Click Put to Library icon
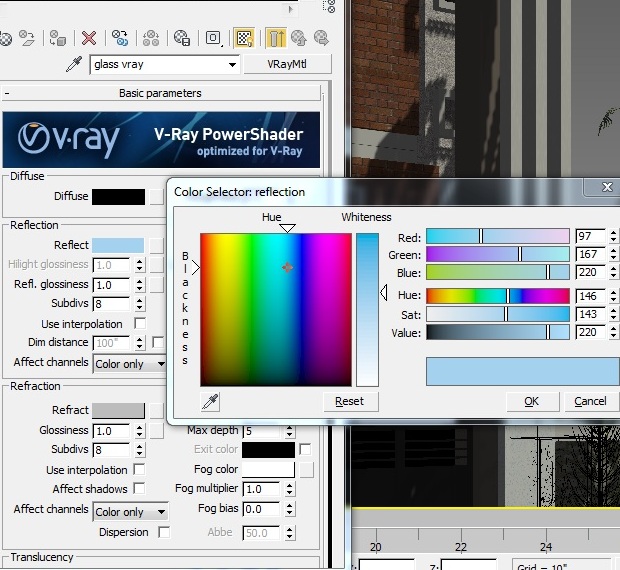This screenshot has width=620, height=570. tap(182, 38)
